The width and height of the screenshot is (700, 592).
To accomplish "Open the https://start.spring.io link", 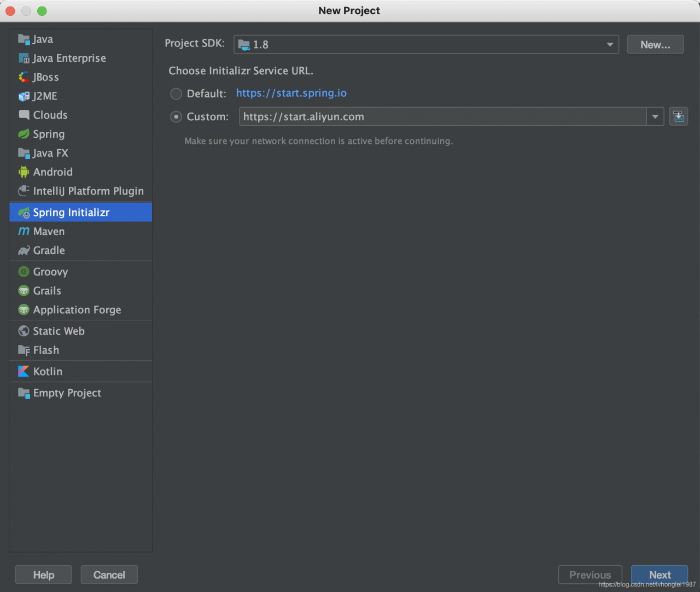I will pos(291,93).
